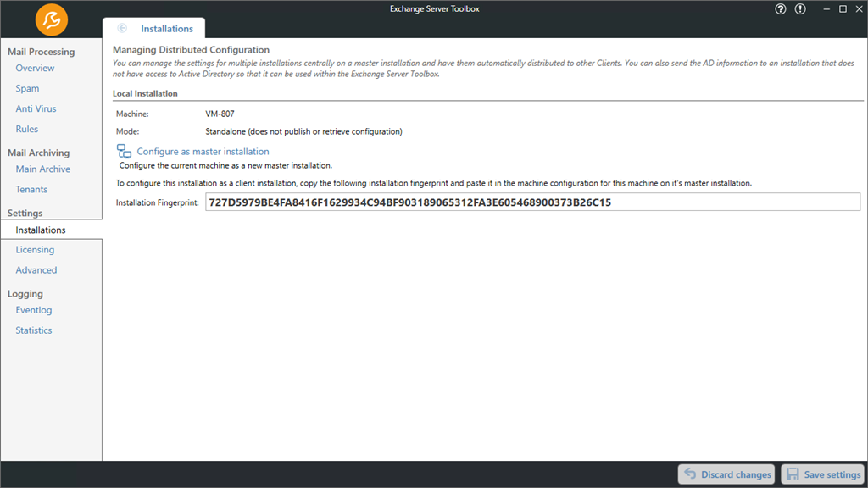Click the Standalone mode description text

pos(304,131)
